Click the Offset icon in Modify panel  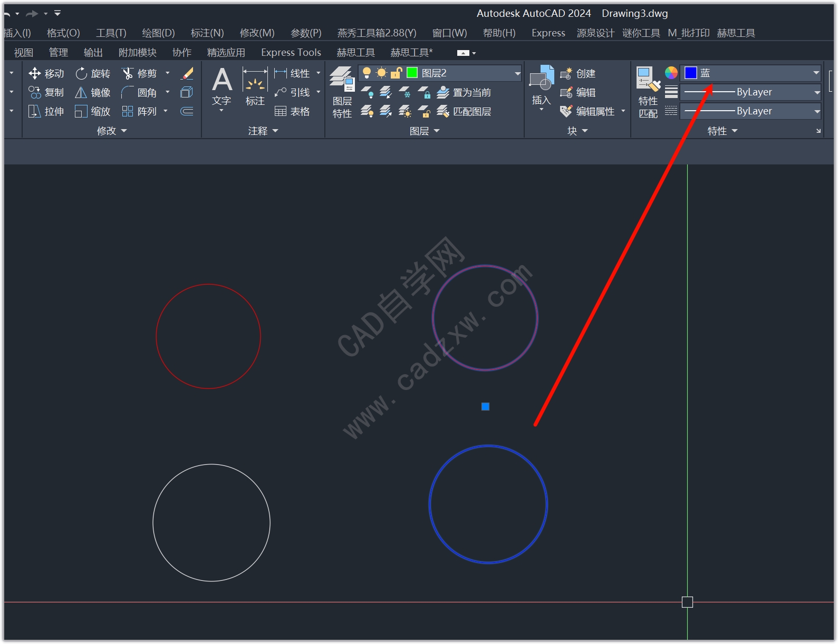pos(187,111)
